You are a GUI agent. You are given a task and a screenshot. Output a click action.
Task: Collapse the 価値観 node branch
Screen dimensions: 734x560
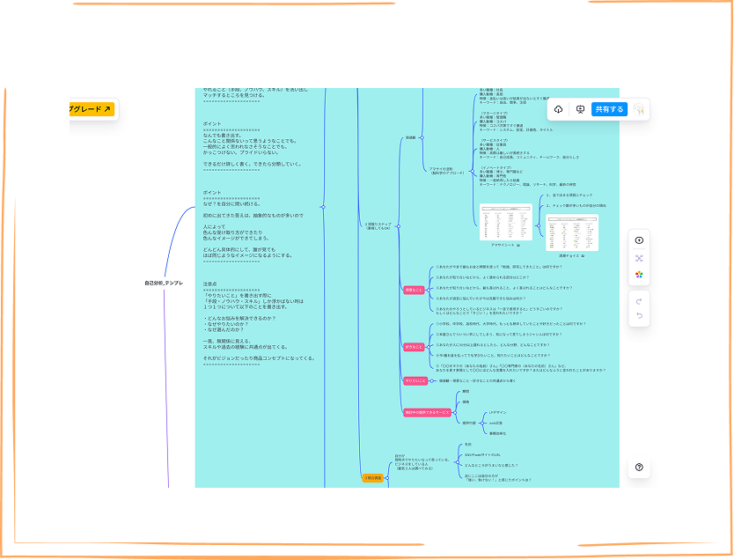click(x=422, y=137)
